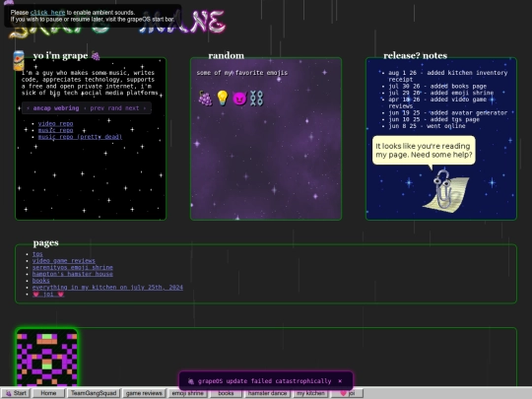Click the 'jul 29 26 - added emoji shrine' note

click(x=441, y=93)
